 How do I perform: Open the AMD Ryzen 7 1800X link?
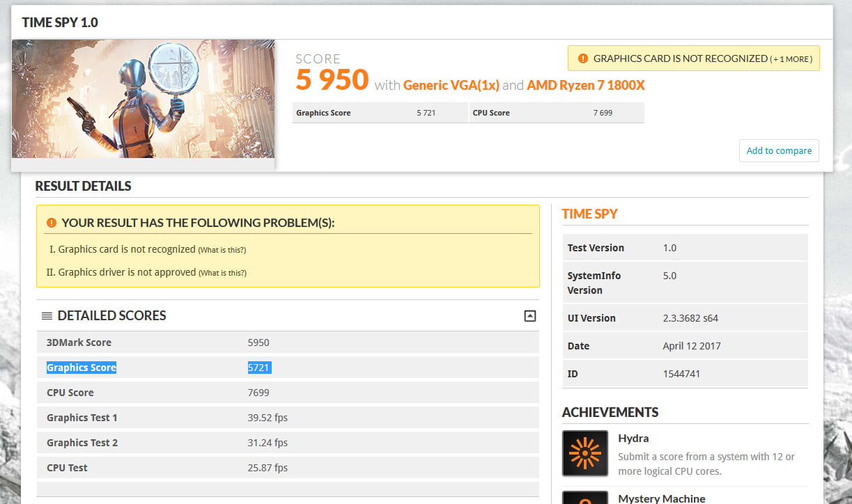pos(585,85)
